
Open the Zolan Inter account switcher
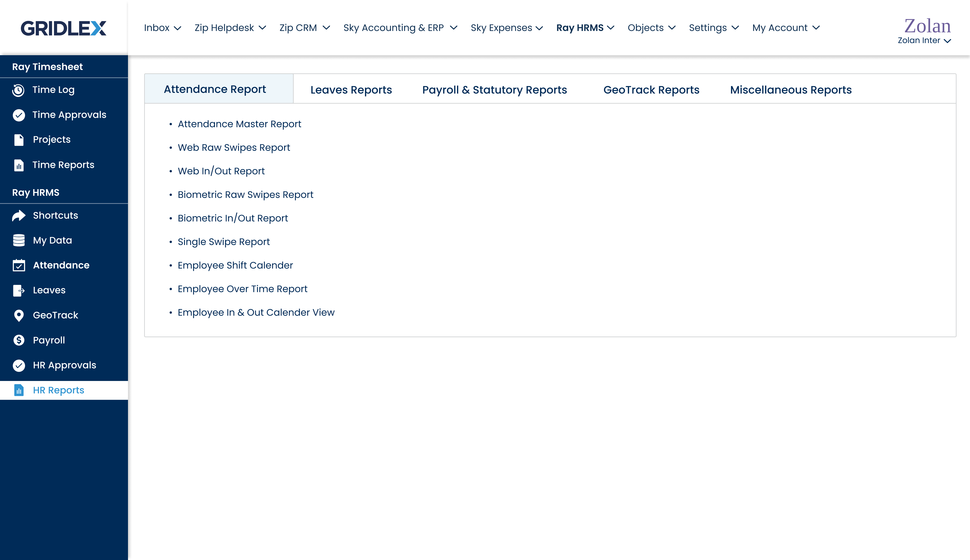(x=924, y=41)
